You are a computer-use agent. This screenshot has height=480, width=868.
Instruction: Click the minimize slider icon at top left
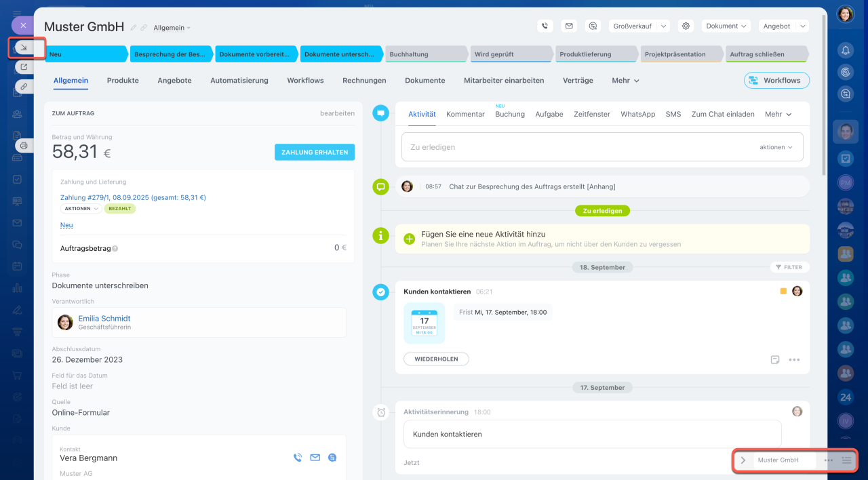click(24, 47)
